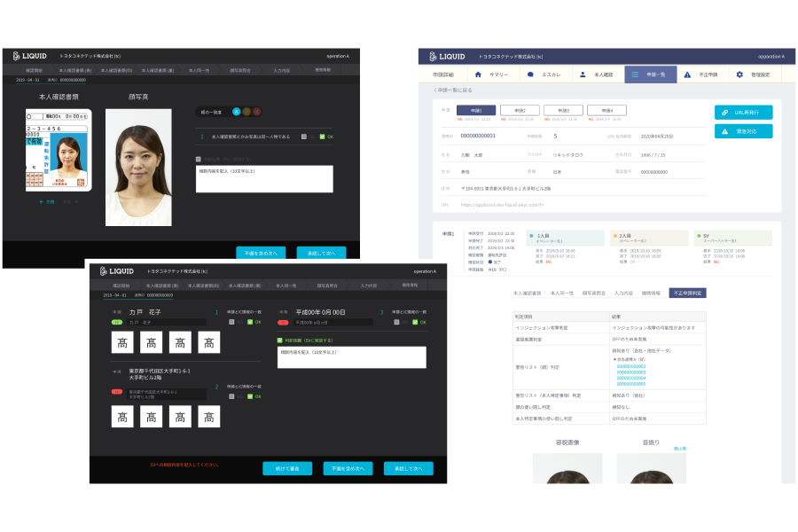Click 顔写真照合 step in face photo window
798x532 pixels.
click(240, 70)
